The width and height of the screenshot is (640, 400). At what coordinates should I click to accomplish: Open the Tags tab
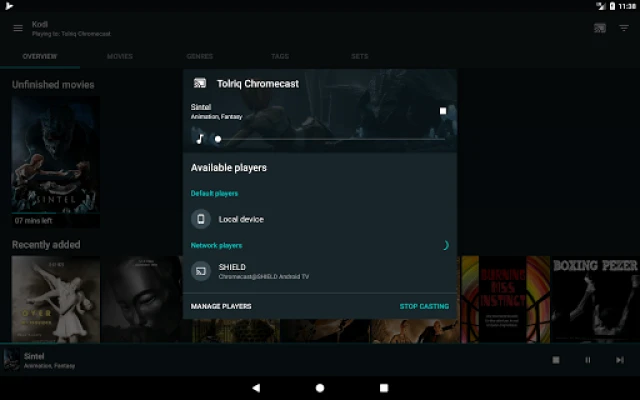(280, 56)
